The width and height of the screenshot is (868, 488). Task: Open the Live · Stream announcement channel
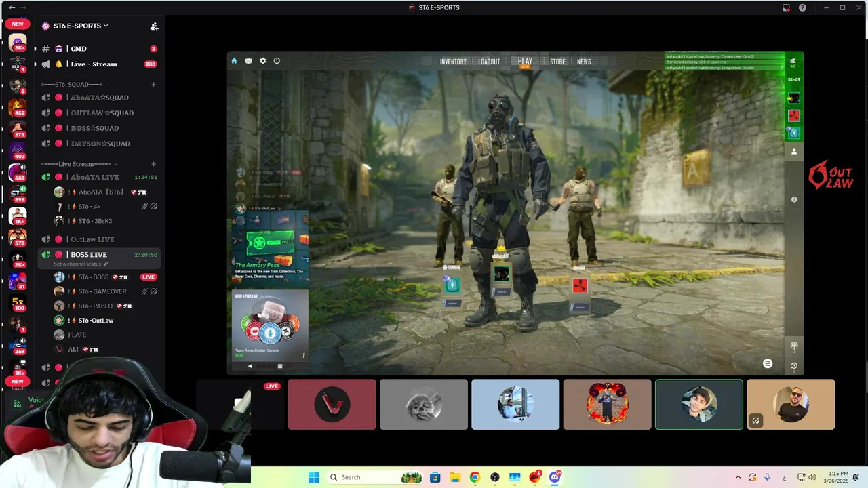(x=98, y=64)
